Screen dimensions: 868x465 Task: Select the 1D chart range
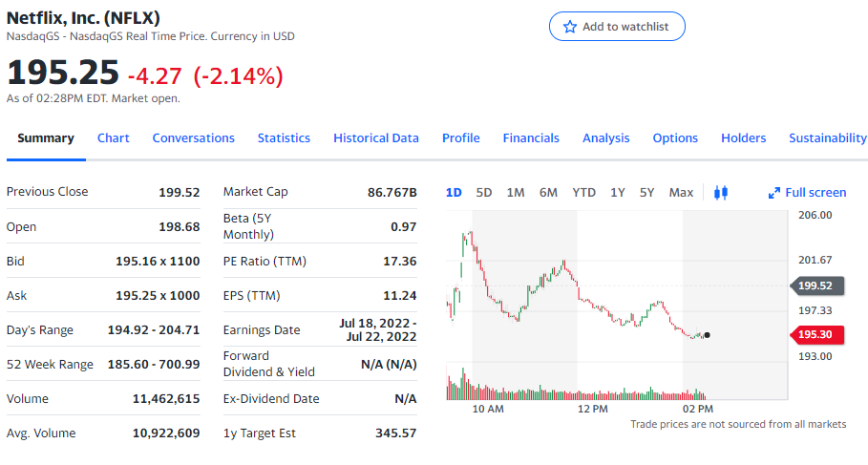coord(454,193)
